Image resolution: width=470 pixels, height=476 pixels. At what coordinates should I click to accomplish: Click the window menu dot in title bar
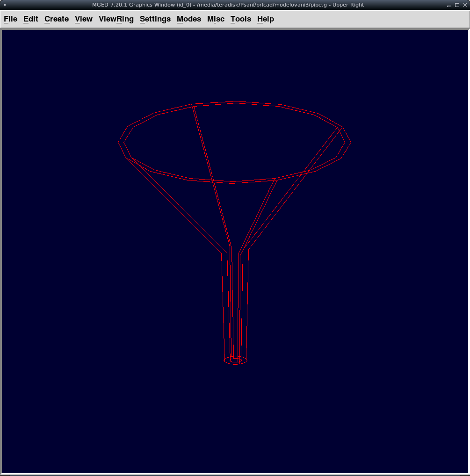click(5, 5)
